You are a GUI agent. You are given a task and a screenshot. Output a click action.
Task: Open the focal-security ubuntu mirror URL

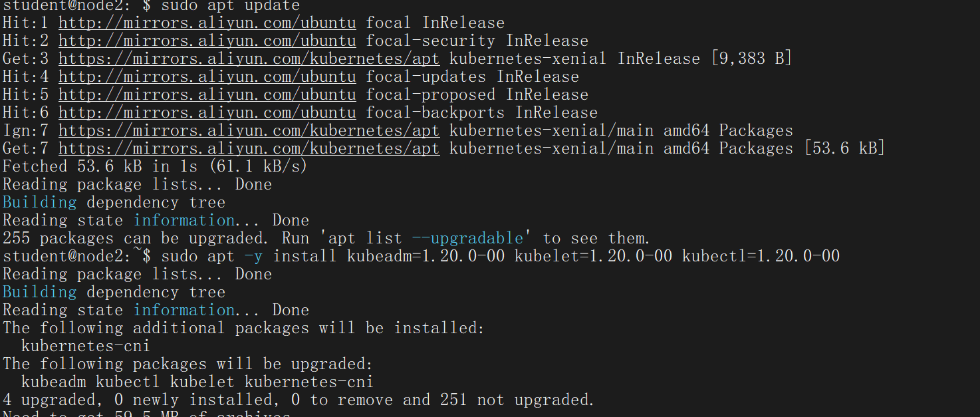point(207,41)
